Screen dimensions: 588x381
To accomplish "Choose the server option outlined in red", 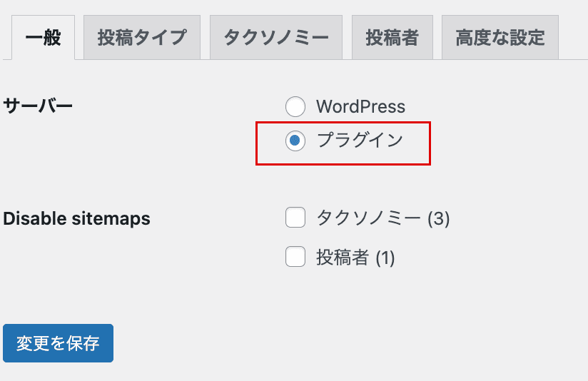I will click(x=295, y=141).
